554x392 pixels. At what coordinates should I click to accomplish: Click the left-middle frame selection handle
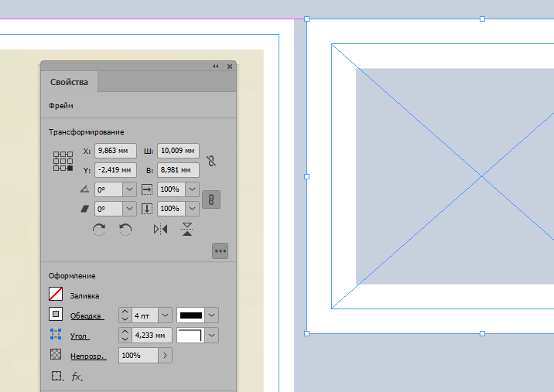point(306,176)
